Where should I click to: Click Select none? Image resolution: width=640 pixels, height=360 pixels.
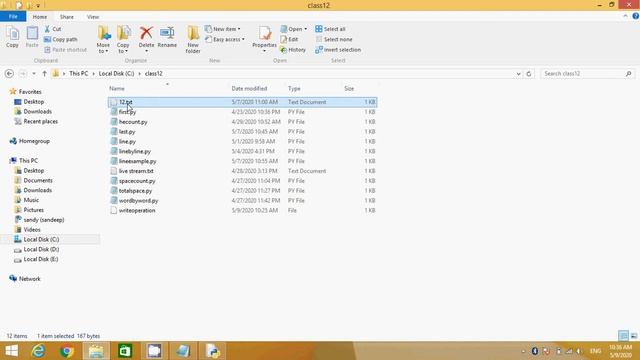(334, 39)
